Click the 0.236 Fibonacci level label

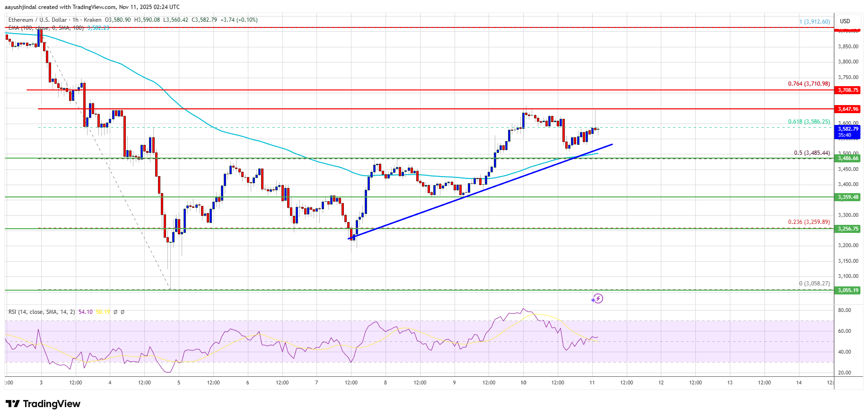coord(808,222)
